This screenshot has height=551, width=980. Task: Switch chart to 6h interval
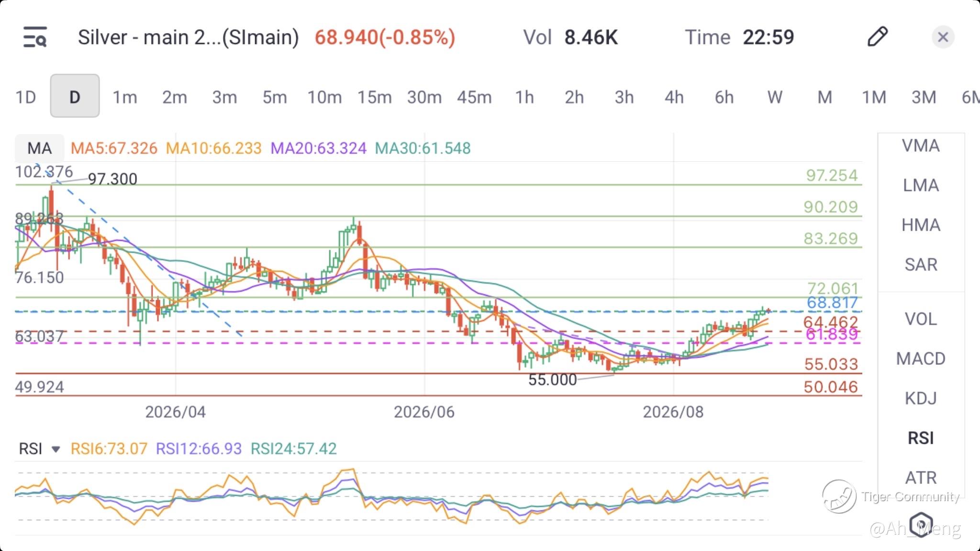coord(724,97)
